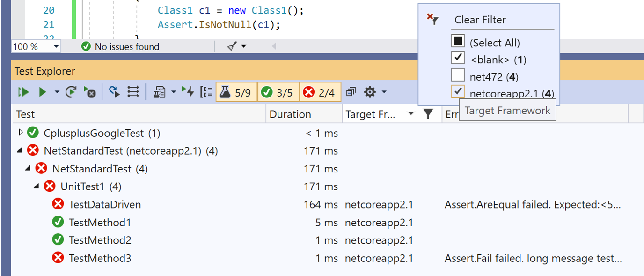The image size is (644, 276).
Task: Click the green Run play button
Action: (x=43, y=92)
